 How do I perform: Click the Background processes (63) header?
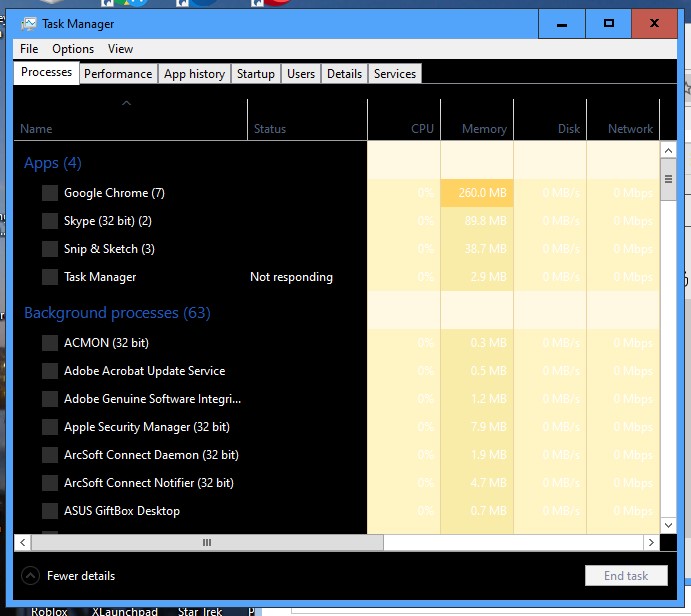click(x=117, y=313)
